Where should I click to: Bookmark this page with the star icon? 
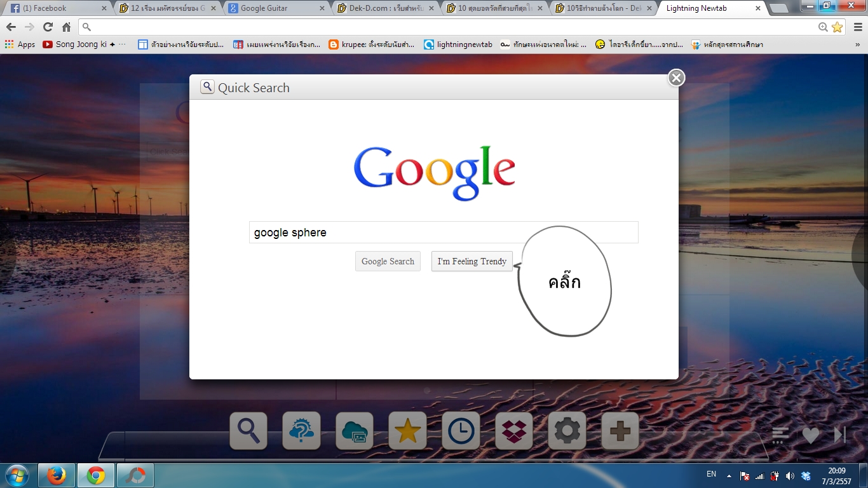click(x=837, y=27)
